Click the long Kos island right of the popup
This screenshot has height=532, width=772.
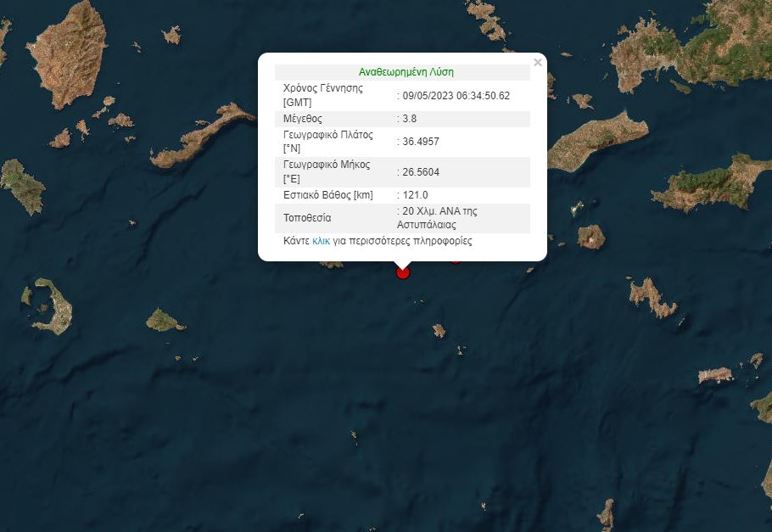tap(598, 142)
